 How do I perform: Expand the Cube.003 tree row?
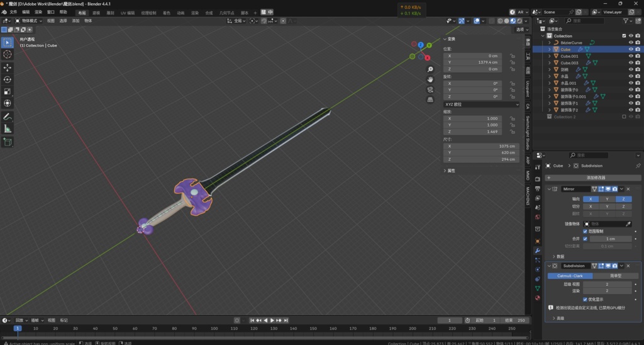click(x=550, y=63)
